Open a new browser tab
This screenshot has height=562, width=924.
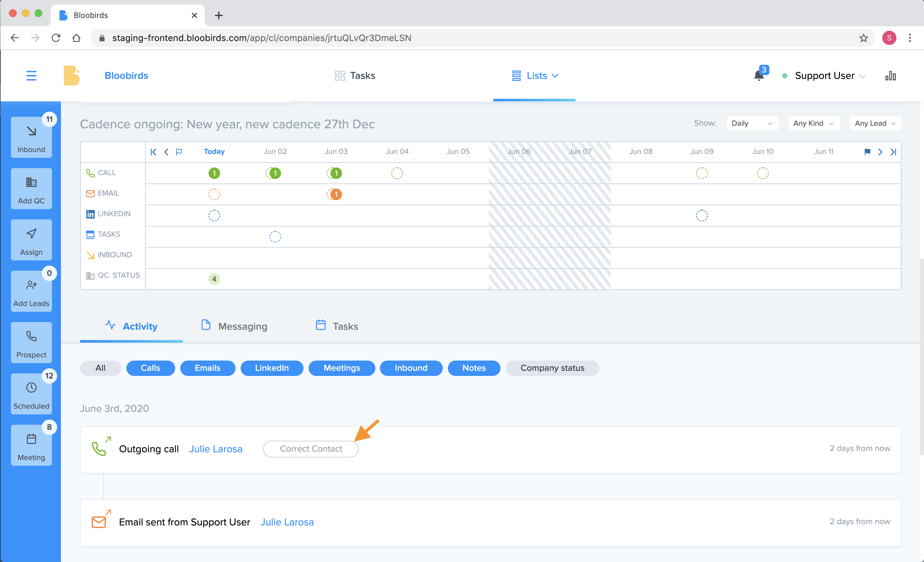point(218,15)
